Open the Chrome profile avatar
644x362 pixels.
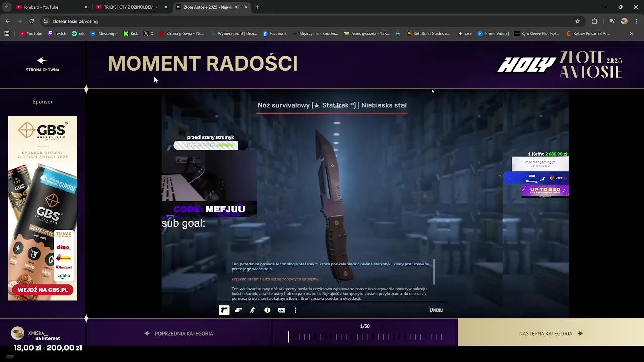click(x=624, y=21)
